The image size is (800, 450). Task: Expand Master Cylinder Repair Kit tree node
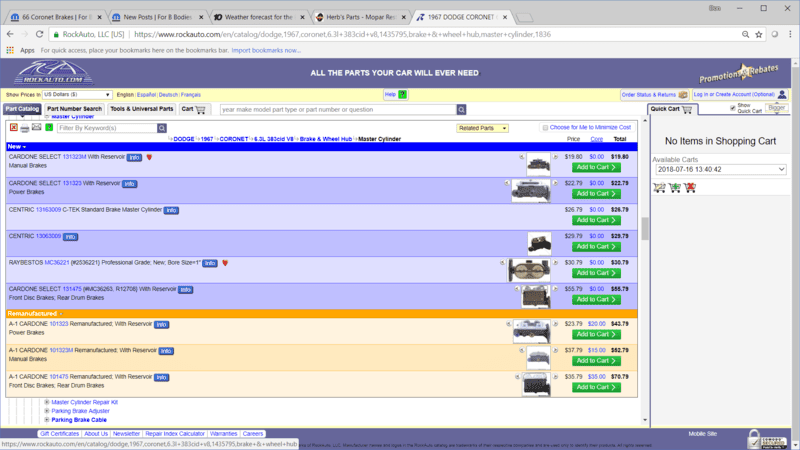[x=47, y=402]
